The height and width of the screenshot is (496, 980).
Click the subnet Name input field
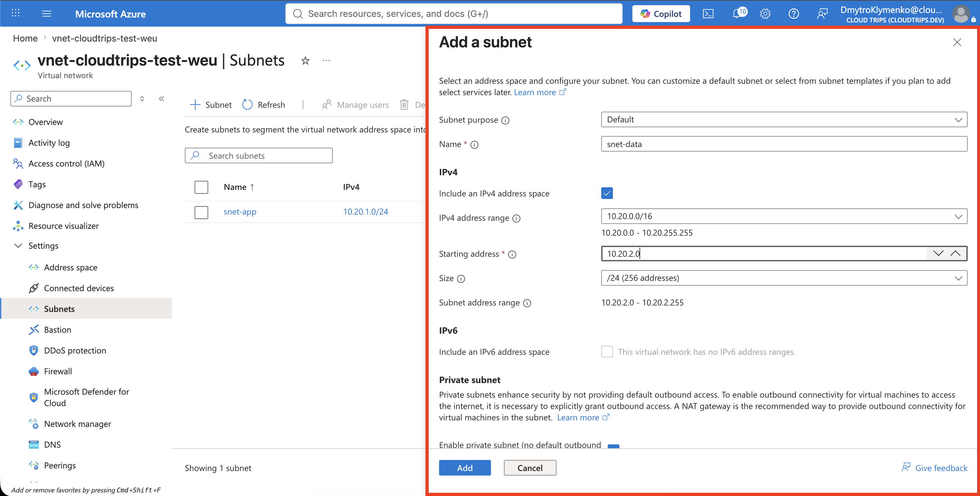[x=784, y=144]
